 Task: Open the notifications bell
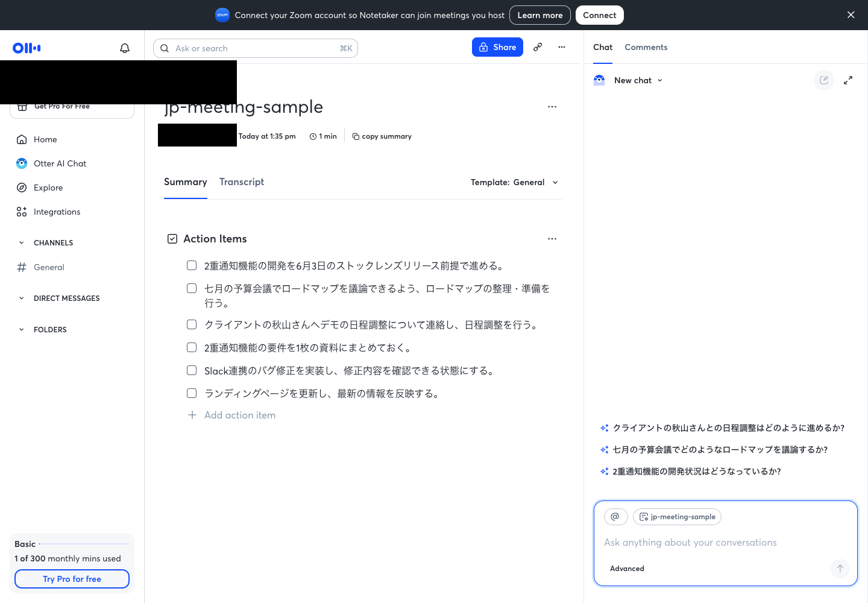(x=125, y=48)
